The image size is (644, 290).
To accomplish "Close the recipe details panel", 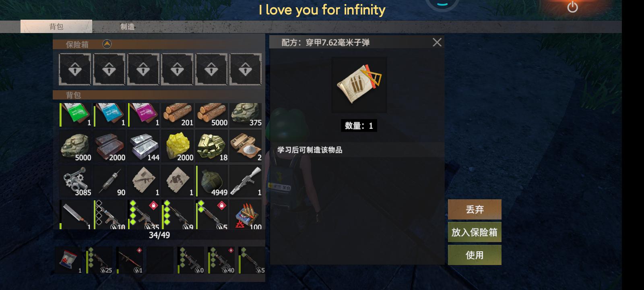I will point(437,42).
